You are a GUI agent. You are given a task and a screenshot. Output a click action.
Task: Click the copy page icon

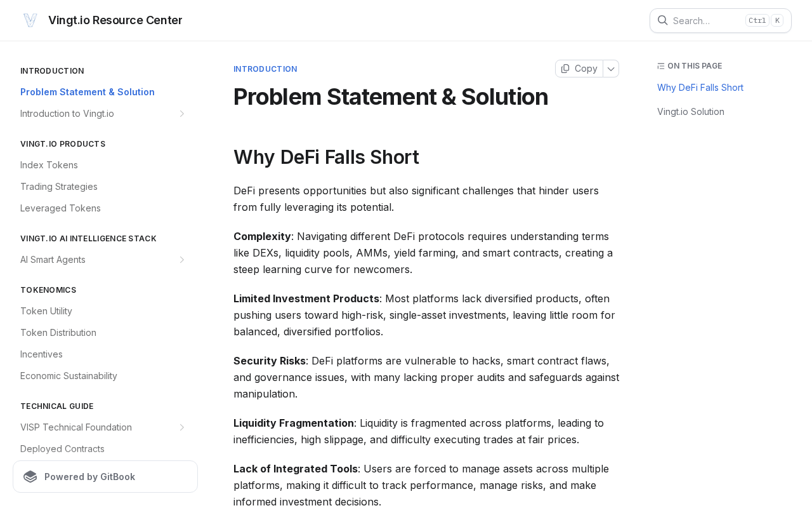tap(565, 69)
